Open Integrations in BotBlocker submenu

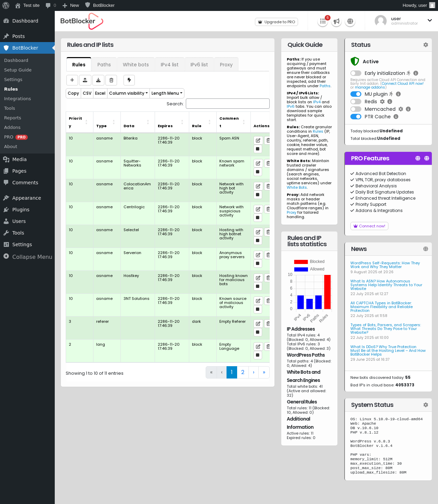17,98
